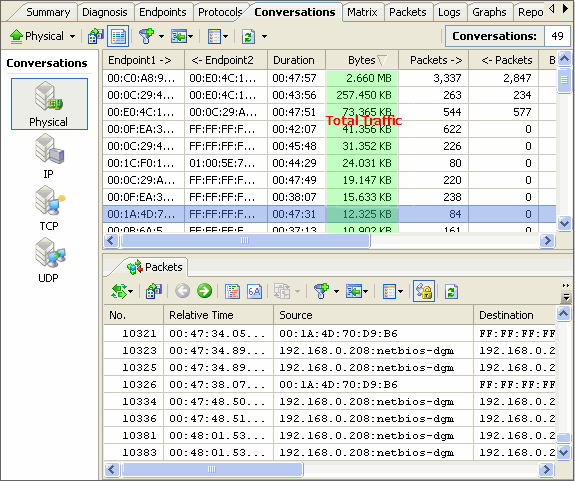Screen dimensions: 575x481
Task: Click the export conversations icon in upper toolbar
Action: 96,36
